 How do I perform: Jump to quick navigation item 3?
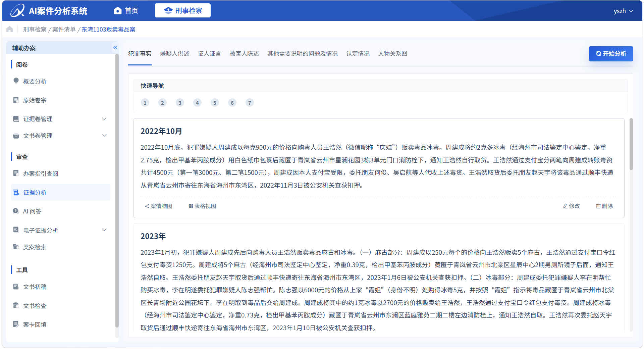(180, 103)
